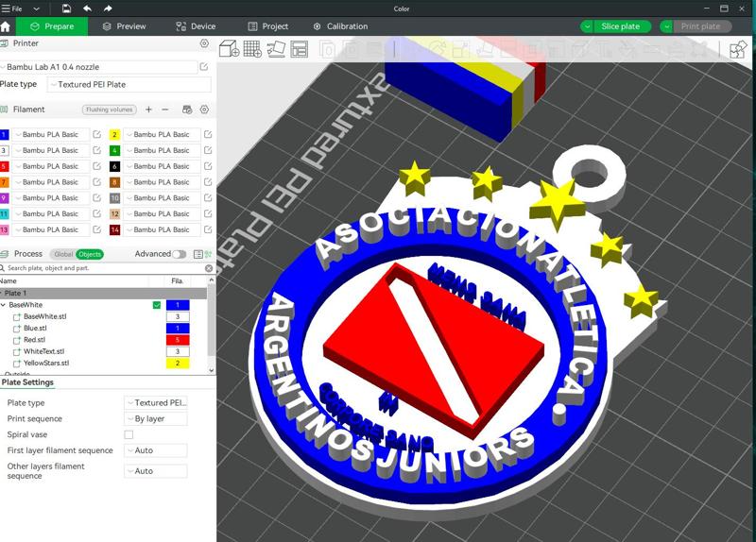Click filament 2 yellow color swatch
This screenshot has height=542, width=756.
coord(114,134)
